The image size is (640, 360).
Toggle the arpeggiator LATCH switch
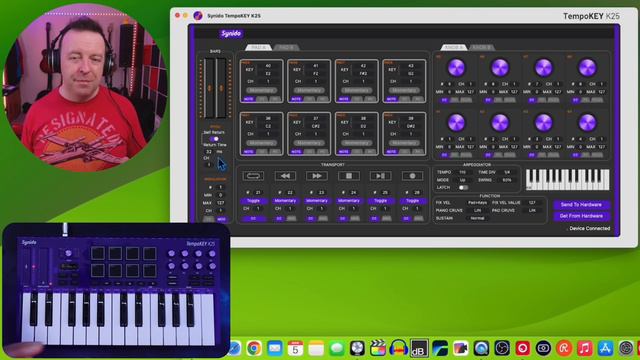tap(463, 187)
